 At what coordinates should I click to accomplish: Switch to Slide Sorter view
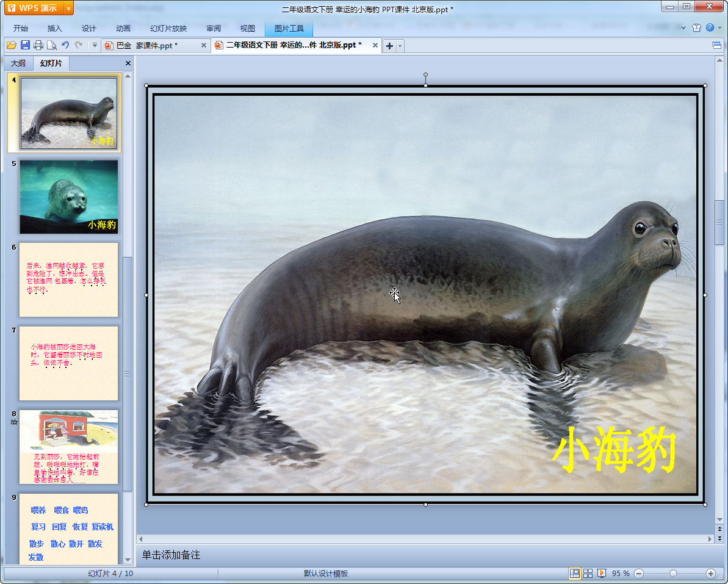pos(588,573)
